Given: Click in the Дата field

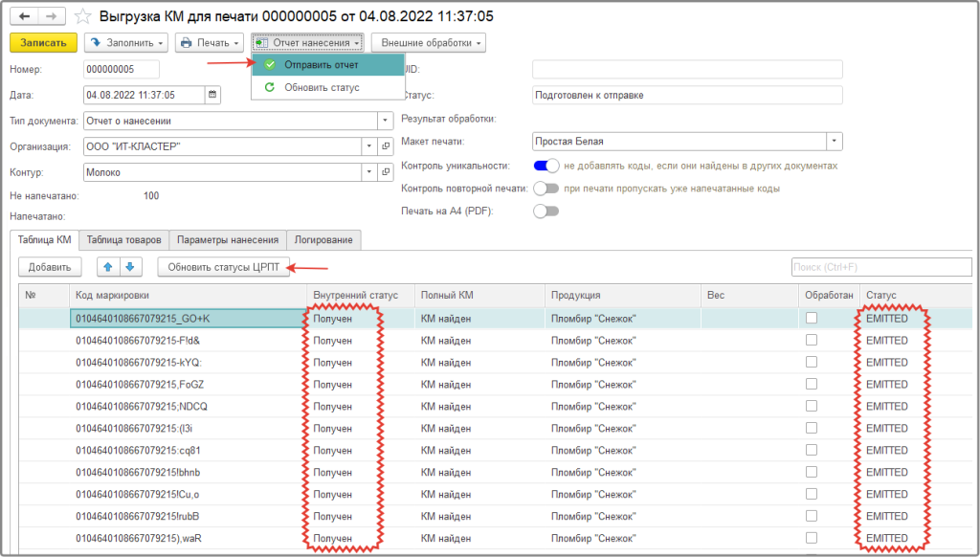Looking at the screenshot, I should point(144,95).
